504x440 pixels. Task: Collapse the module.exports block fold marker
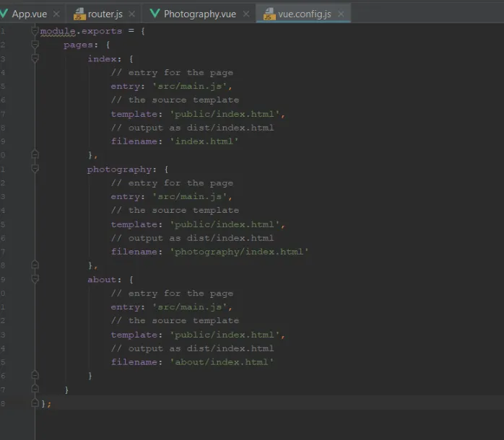(x=35, y=31)
